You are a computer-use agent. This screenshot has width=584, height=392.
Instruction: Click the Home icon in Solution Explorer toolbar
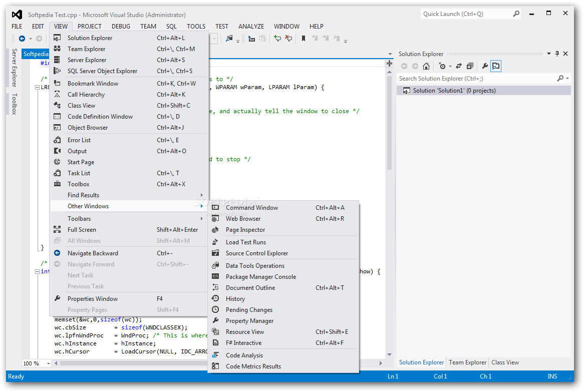[x=426, y=66]
